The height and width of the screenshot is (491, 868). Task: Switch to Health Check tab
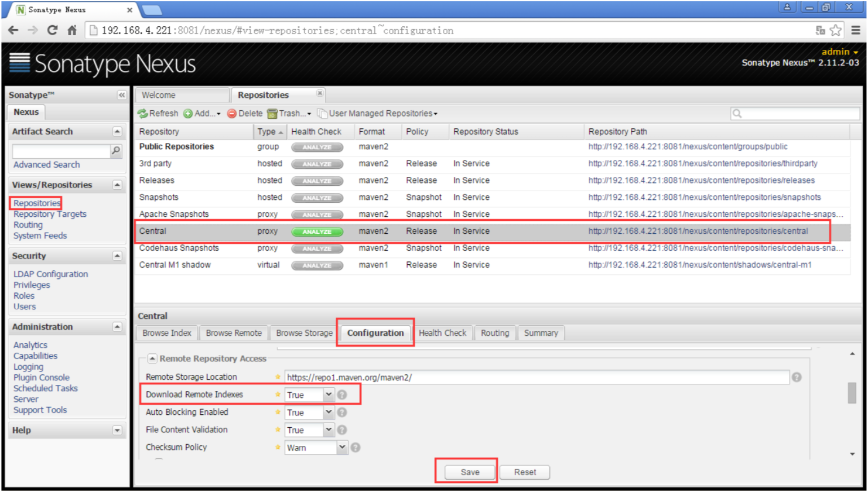[443, 333]
